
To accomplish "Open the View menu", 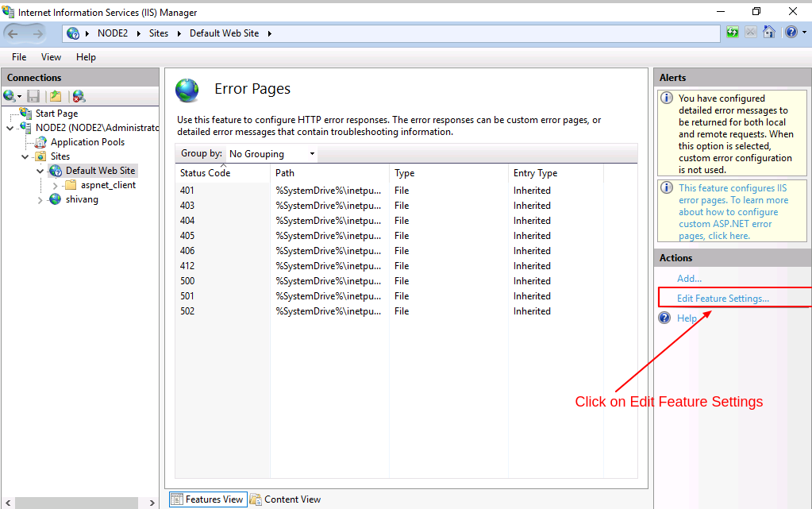I will (x=51, y=57).
